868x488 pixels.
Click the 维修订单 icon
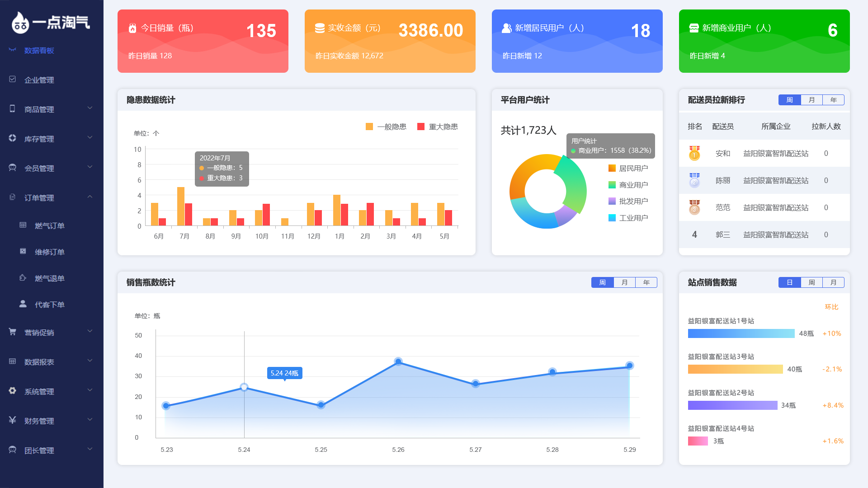pyautogui.click(x=23, y=251)
